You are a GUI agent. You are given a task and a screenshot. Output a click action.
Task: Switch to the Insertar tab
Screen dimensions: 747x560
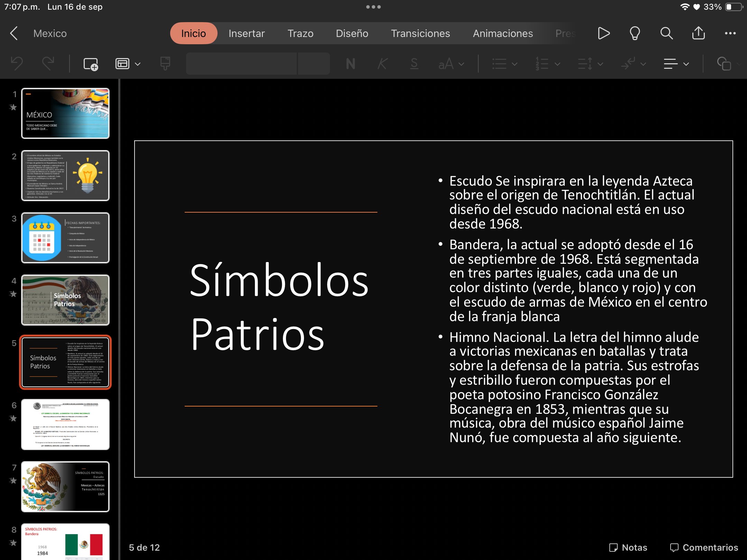[247, 34]
